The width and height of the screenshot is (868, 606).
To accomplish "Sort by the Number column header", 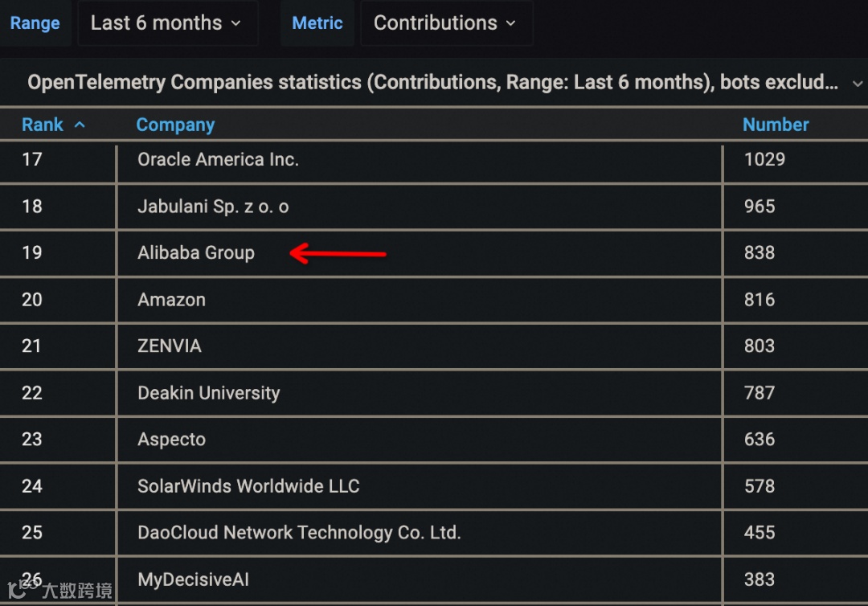I will (776, 125).
